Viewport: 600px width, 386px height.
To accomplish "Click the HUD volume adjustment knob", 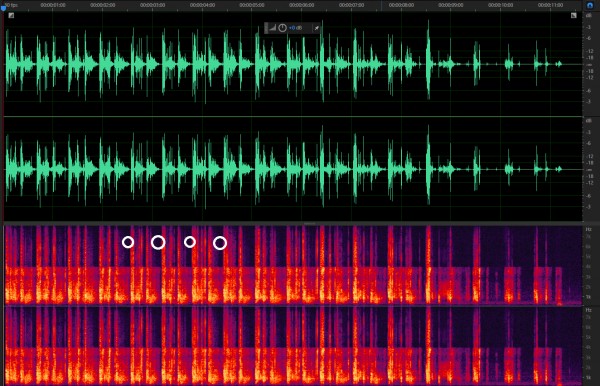I will 282,28.
